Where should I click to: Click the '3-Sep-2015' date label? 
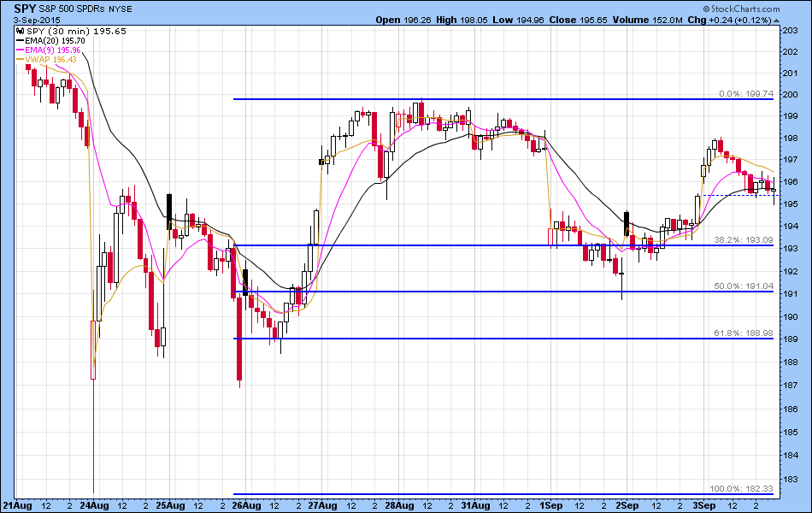coord(37,21)
